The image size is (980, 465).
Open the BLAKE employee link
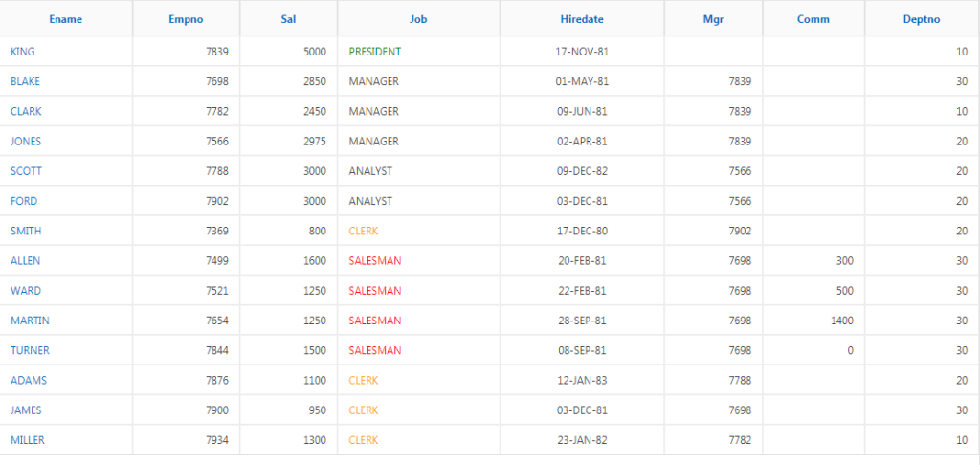tap(25, 81)
